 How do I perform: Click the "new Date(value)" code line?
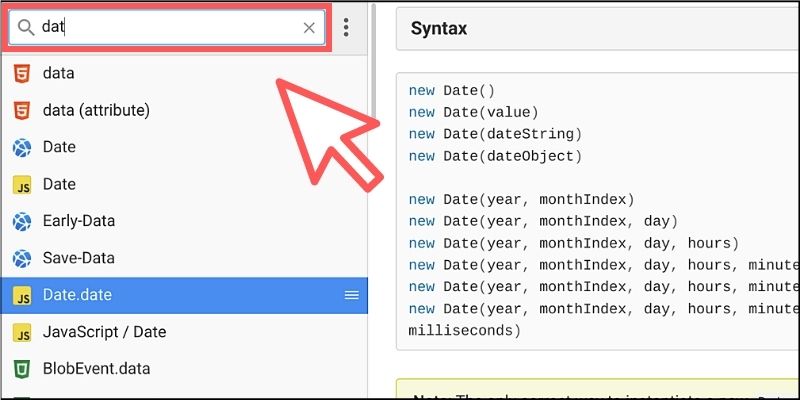point(473,112)
